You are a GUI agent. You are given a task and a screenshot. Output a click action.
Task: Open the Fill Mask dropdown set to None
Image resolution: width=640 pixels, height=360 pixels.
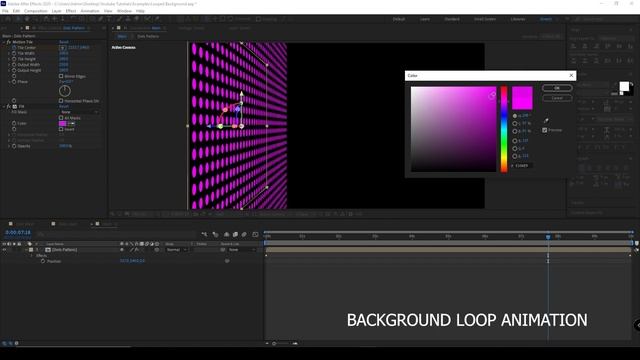(79, 112)
